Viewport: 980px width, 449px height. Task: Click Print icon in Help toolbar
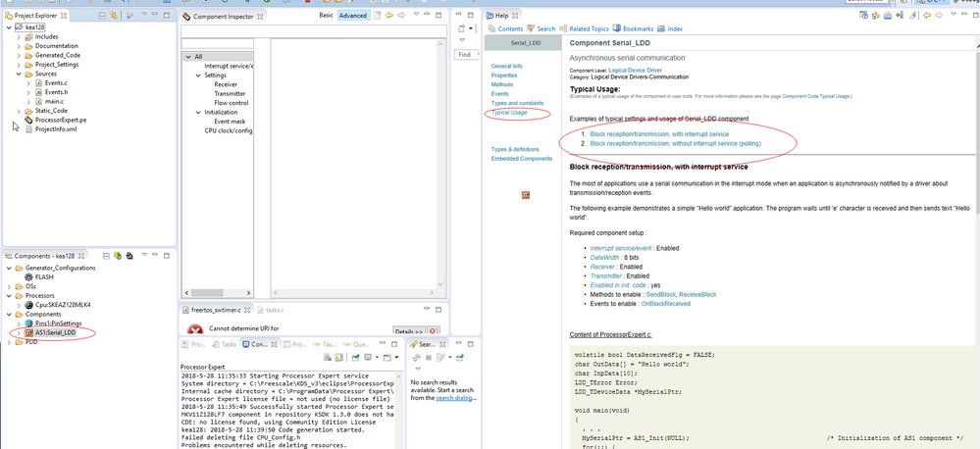888,15
